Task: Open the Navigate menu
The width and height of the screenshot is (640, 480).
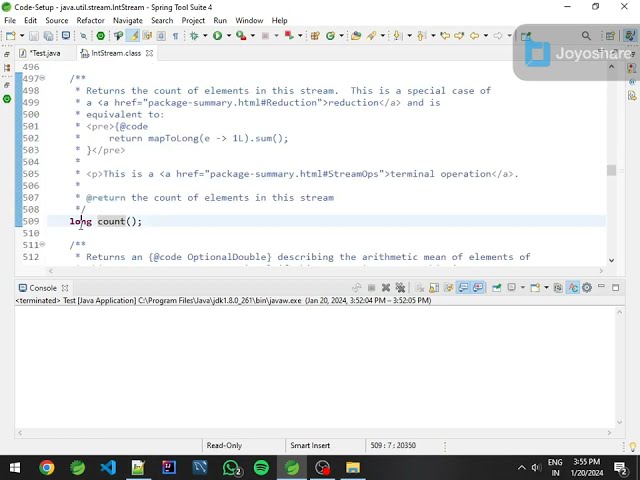Action: coord(128,20)
